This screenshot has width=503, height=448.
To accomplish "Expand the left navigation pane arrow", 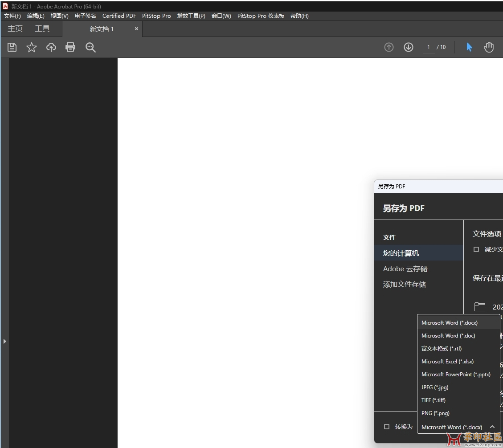I will (x=4, y=341).
